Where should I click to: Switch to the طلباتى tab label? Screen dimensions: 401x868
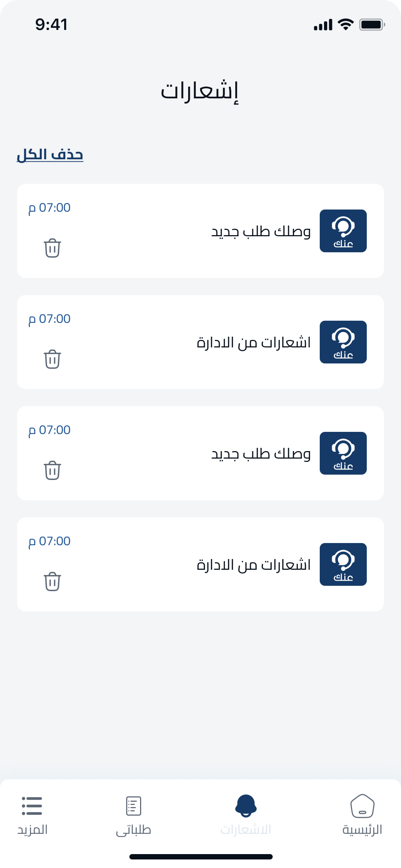tap(134, 830)
